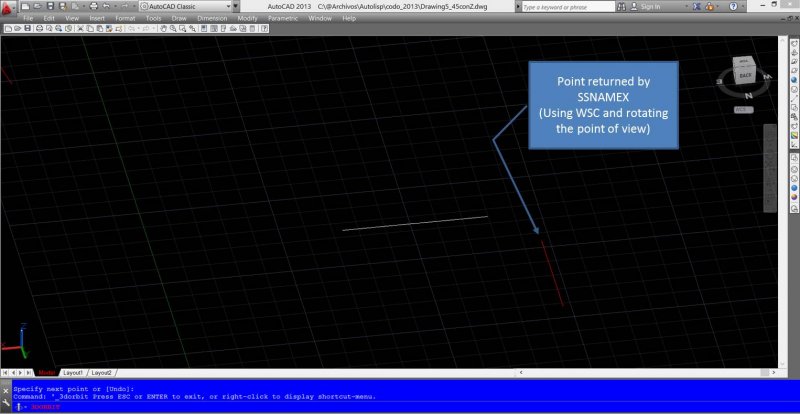Open the Insert menu

pyautogui.click(x=97, y=18)
